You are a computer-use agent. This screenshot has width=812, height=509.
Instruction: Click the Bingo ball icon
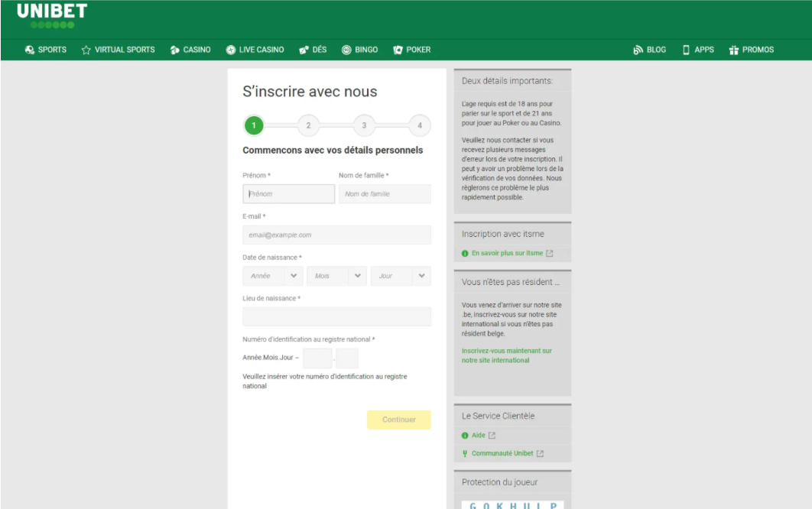[346, 50]
